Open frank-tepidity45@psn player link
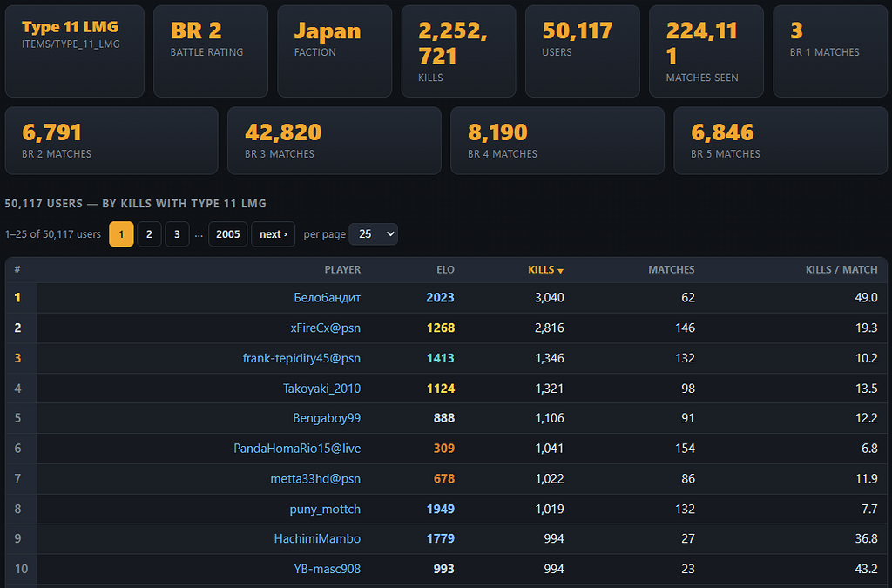This screenshot has width=892, height=588. tap(301, 358)
